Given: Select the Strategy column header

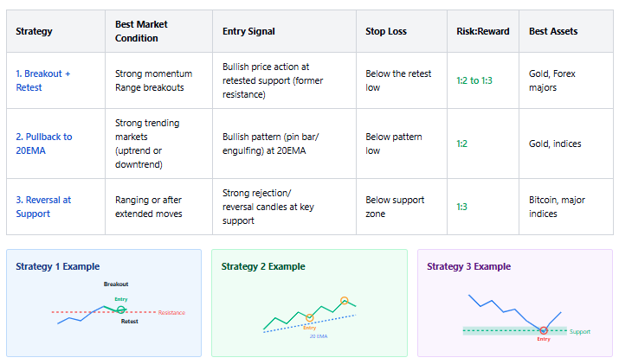Looking at the screenshot, I should click(x=34, y=31).
